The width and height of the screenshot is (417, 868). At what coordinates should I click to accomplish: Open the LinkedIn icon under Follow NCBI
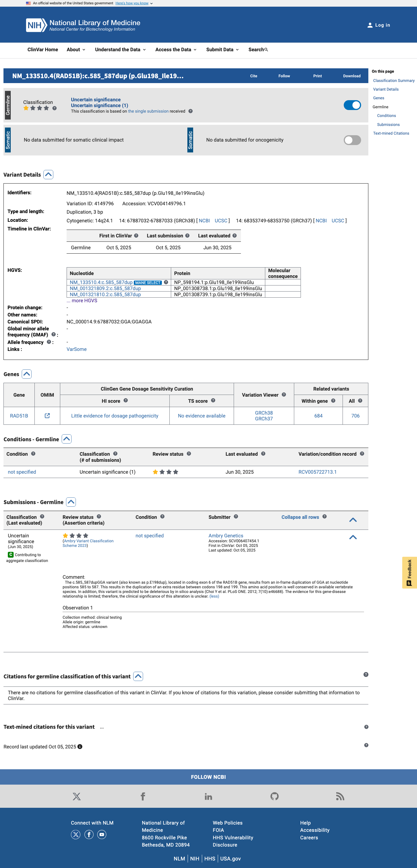tap(208, 796)
